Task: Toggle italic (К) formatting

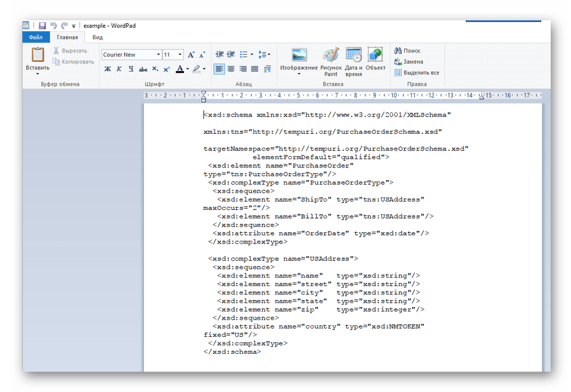Action: (119, 69)
